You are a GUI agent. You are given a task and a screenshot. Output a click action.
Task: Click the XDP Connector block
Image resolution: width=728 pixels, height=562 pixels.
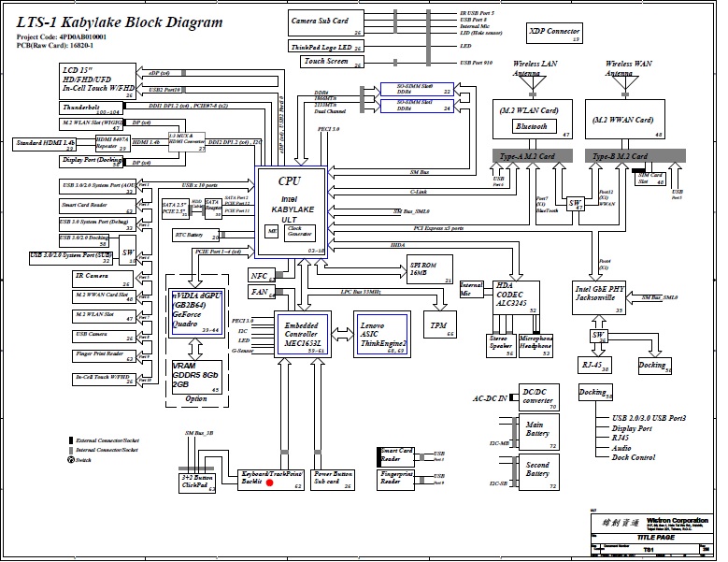[x=554, y=33]
